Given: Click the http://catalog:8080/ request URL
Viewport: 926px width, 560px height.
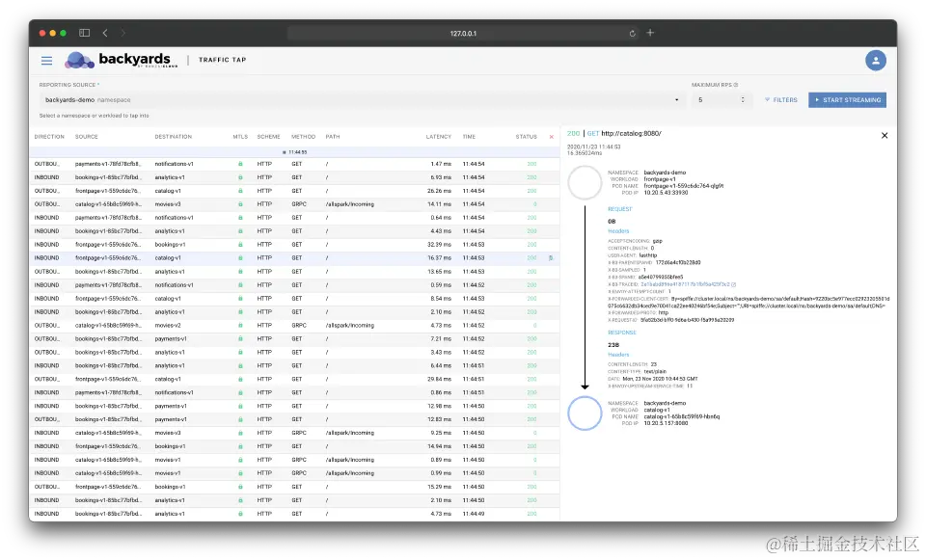Looking at the screenshot, I should 631,133.
